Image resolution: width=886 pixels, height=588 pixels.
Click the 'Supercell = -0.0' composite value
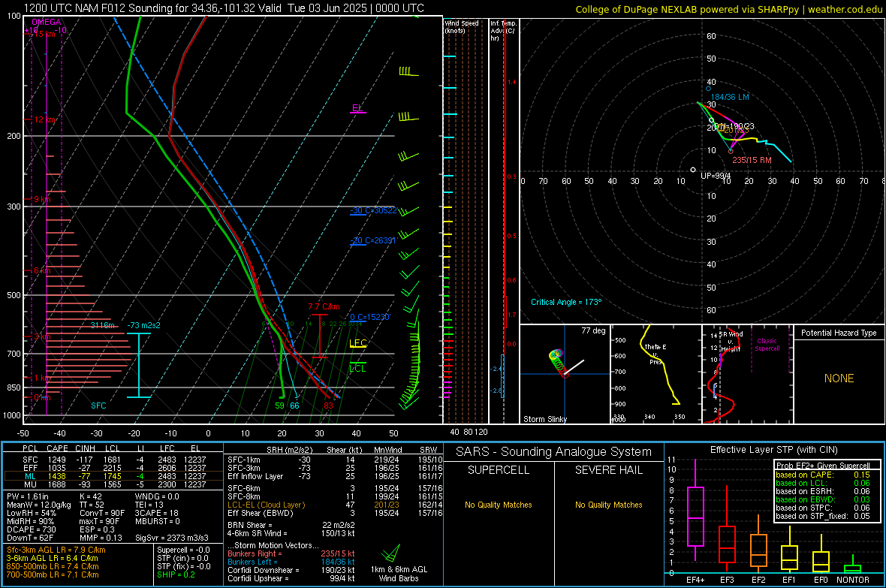pyautogui.click(x=184, y=550)
